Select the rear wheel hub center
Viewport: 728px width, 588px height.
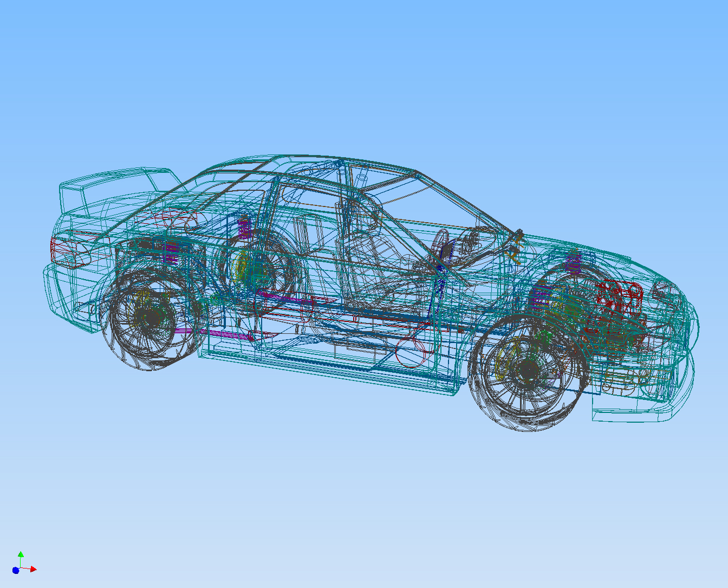tap(153, 318)
